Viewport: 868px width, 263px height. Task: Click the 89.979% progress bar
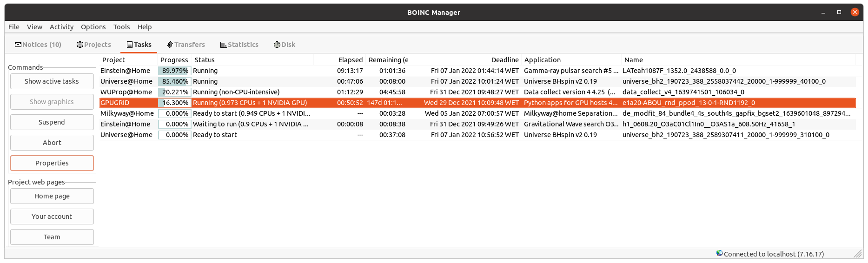[x=175, y=71]
